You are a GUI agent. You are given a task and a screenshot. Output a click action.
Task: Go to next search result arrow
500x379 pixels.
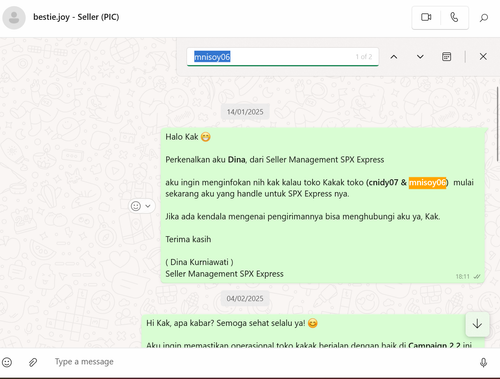pyautogui.click(x=420, y=57)
